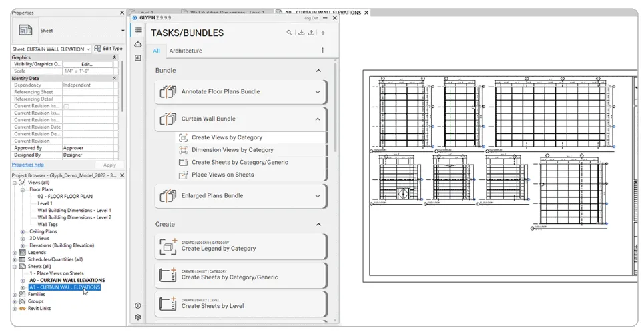Open the Glyph info icon in sidebar
Image resolution: width=644 pixels, height=332 pixels.
pos(138,305)
